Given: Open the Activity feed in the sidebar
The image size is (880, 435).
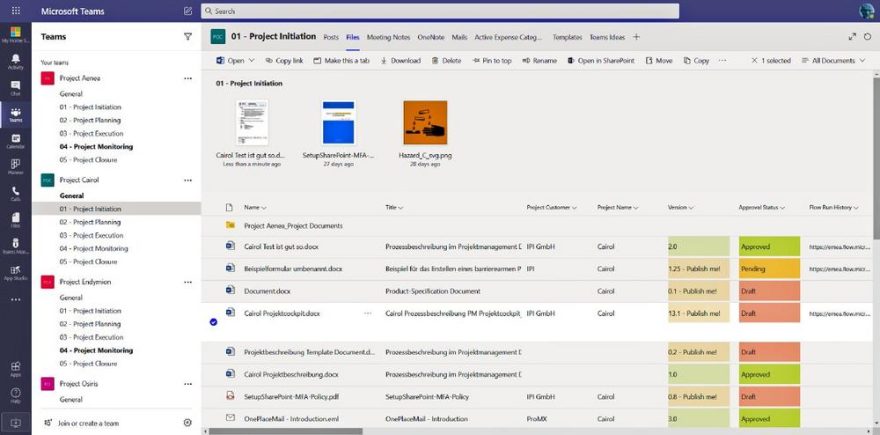Looking at the screenshot, I should click(x=15, y=60).
